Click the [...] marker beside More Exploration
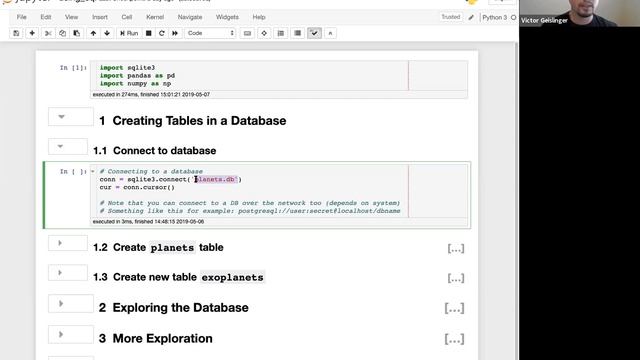The image size is (640, 360). point(454,339)
